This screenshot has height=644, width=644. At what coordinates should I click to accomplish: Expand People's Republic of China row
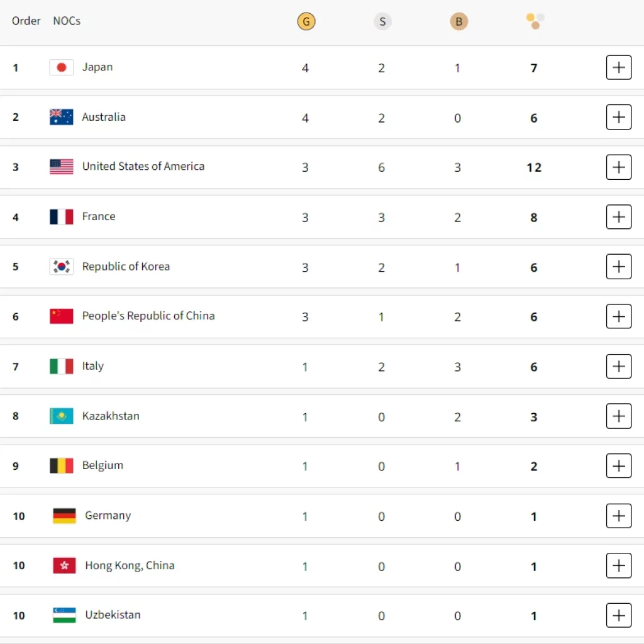618,316
